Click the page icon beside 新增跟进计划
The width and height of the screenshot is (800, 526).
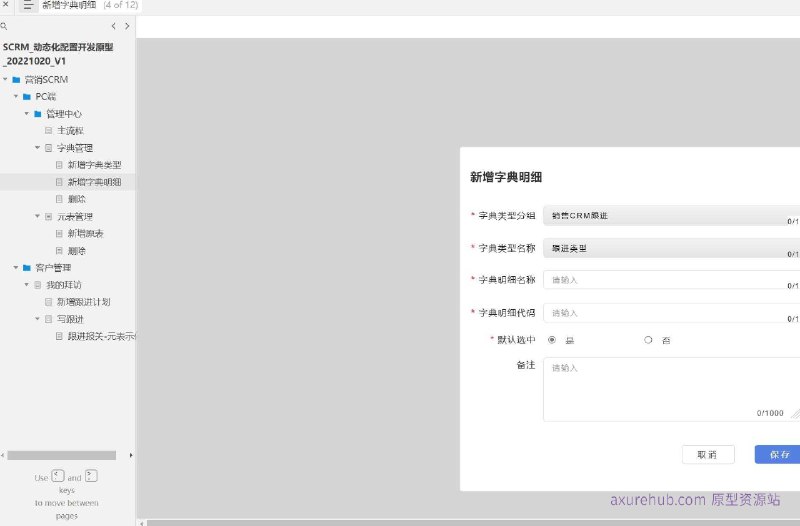point(48,302)
